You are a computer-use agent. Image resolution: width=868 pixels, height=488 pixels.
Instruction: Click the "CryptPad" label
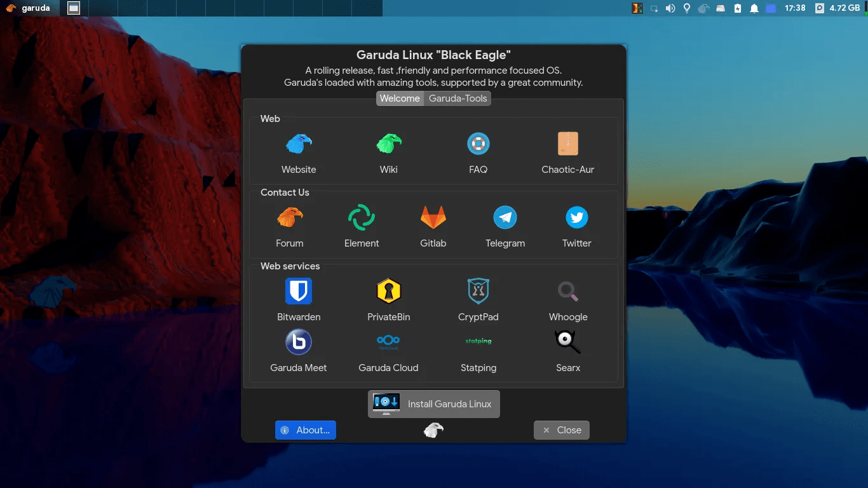(x=478, y=317)
